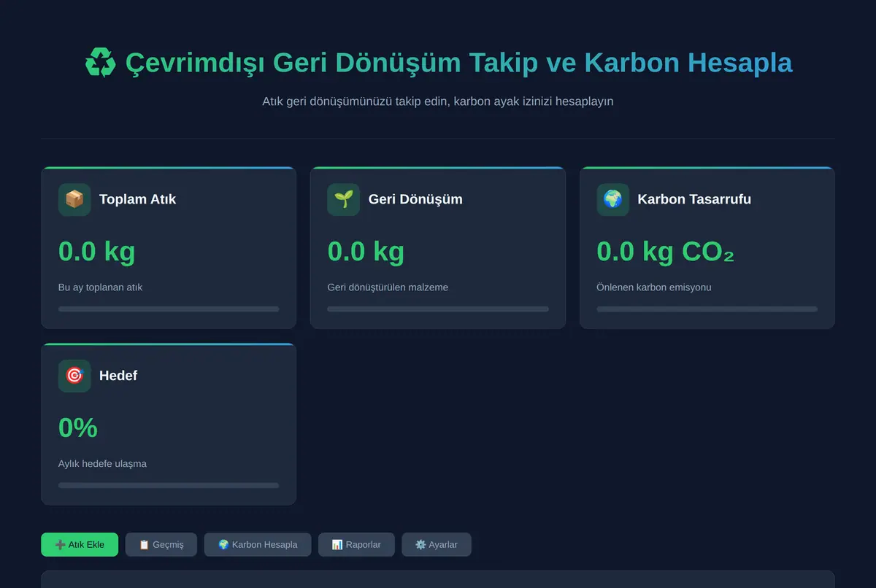Click the Karbon Tasarrufu progress bar
Viewport: 876px width, 588px height.
point(707,309)
